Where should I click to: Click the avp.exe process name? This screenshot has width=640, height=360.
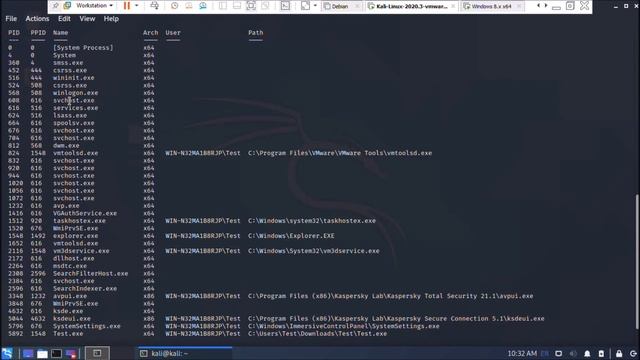(x=66, y=206)
